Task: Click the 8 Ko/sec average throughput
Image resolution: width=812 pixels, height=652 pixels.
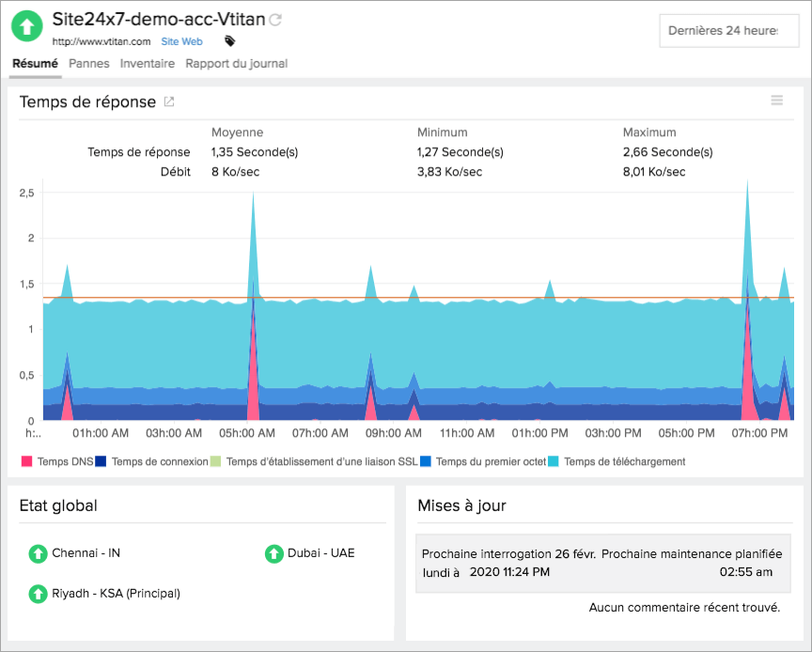Action: pyautogui.click(x=235, y=172)
